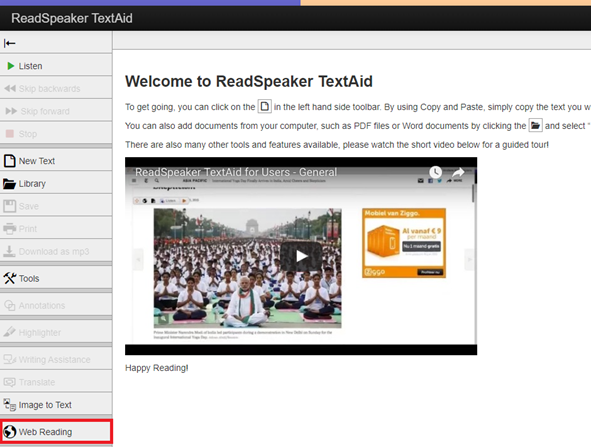Viewport: 591px width, 447px height.
Task: Create a New Text document
Action: [x=56, y=161]
